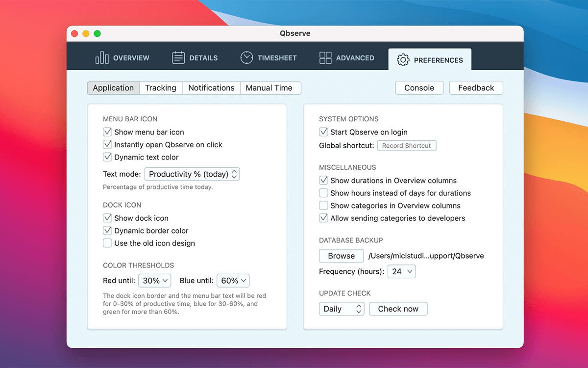The height and width of the screenshot is (368, 588).
Task: Click the UPDATE CHECK section heading
Action: click(x=345, y=293)
